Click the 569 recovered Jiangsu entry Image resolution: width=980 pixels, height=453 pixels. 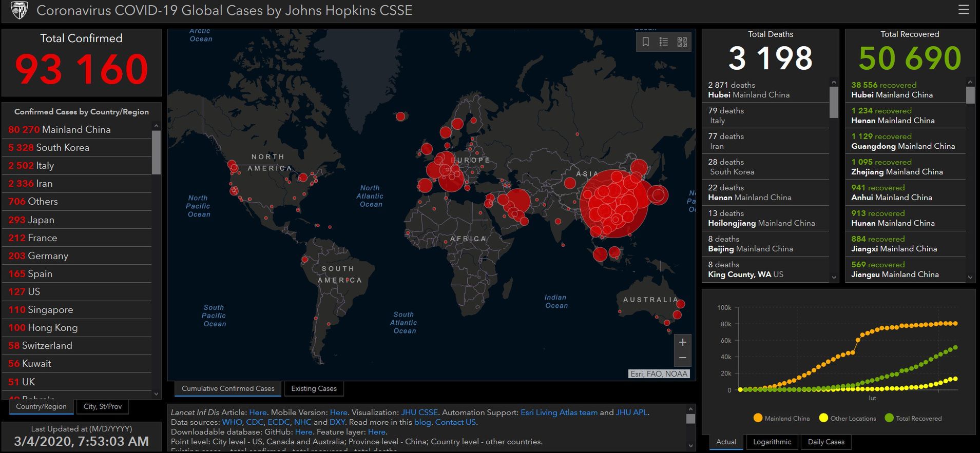(906, 269)
